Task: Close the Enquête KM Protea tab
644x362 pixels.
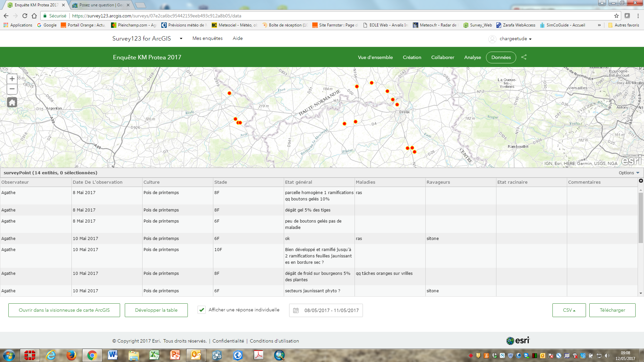Action: (63, 5)
